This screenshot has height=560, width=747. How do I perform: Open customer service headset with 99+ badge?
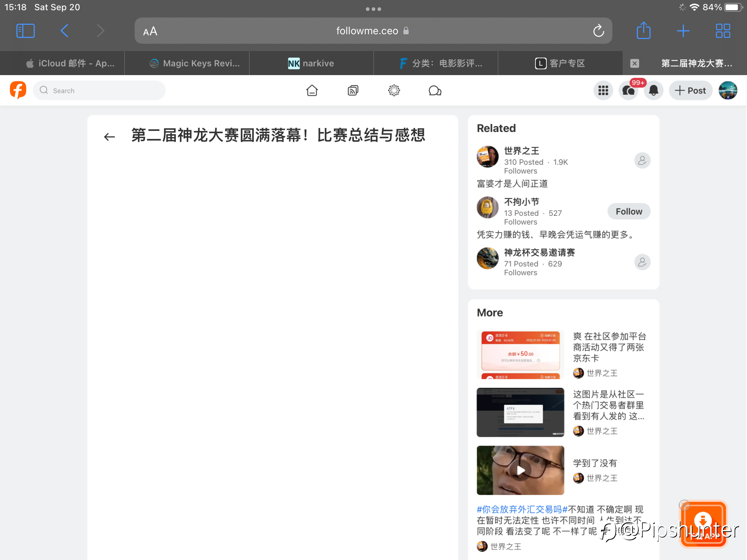[629, 90]
